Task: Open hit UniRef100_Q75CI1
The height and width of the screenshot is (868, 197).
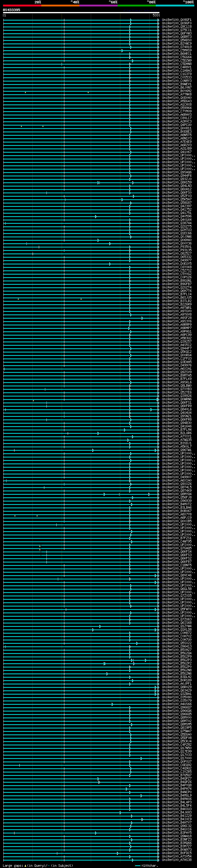Action: pyautogui.click(x=177, y=30)
